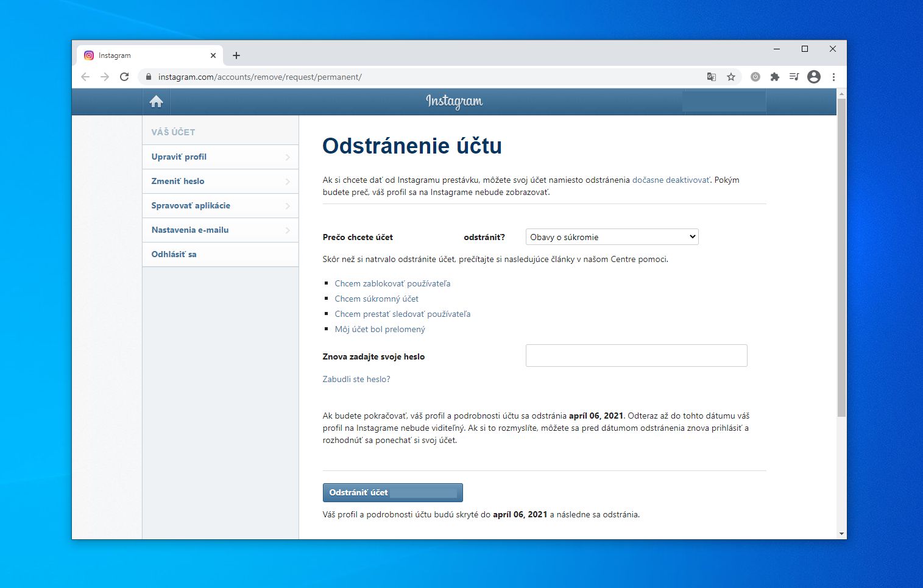The height and width of the screenshot is (588, 923).
Task: Go back with the browser back arrow
Action: coord(85,77)
